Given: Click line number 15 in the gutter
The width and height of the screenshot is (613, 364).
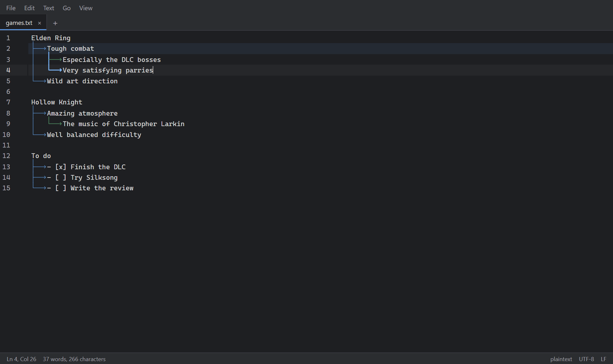Looking at the screenshot, I should click(6, 188).
